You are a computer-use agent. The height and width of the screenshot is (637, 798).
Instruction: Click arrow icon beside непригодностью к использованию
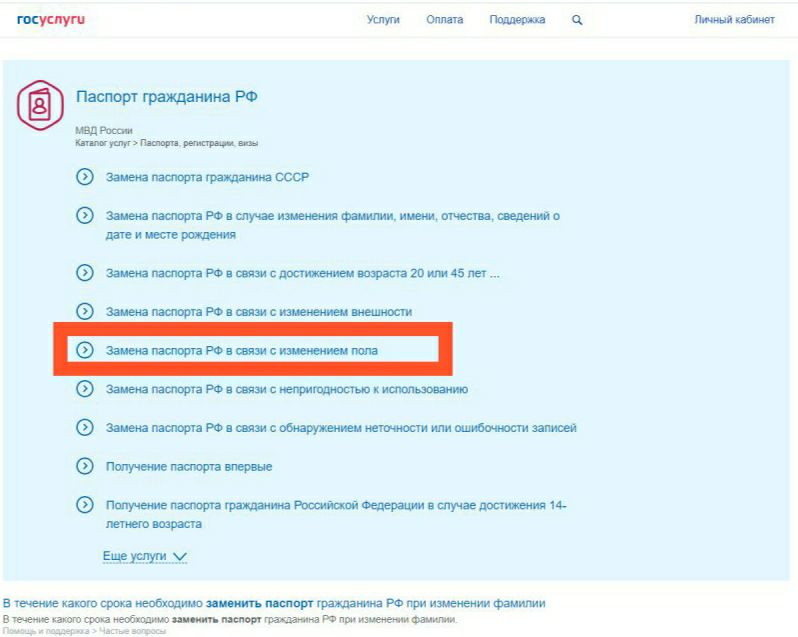click(x=85, y=389)
